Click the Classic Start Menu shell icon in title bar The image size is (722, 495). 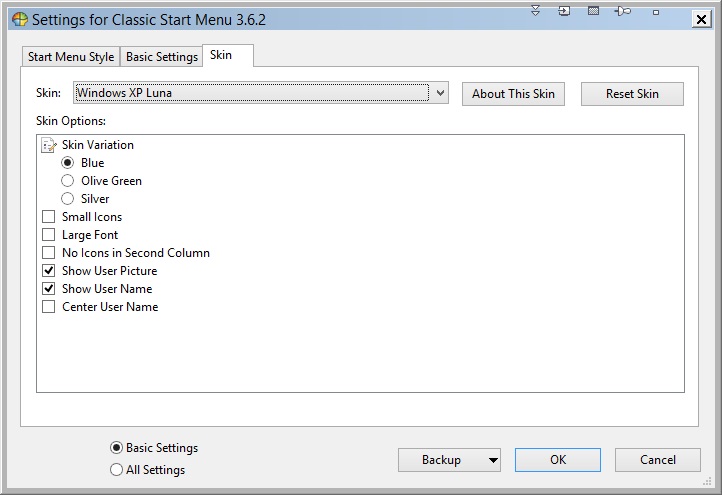tap(20, 19)
